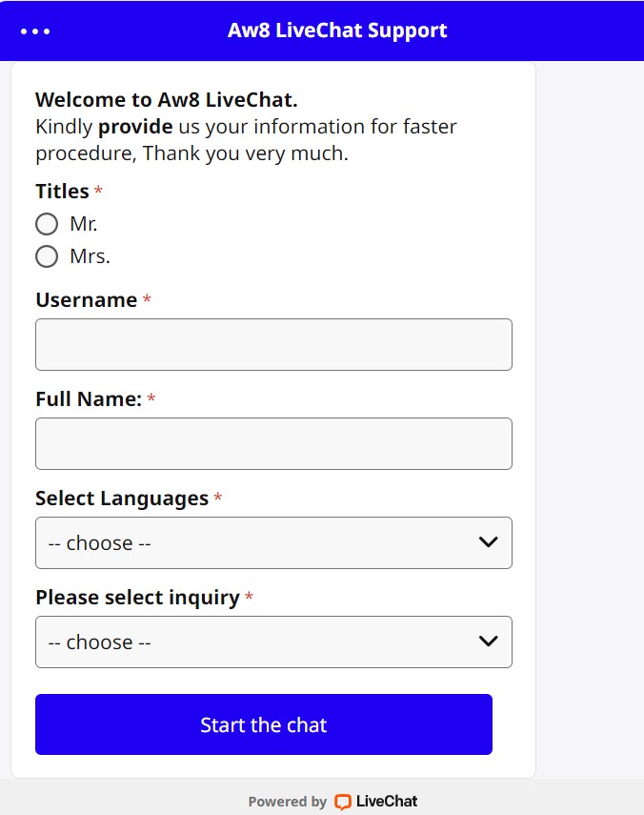Open the Select Languages dropdown

click(273, 542)
